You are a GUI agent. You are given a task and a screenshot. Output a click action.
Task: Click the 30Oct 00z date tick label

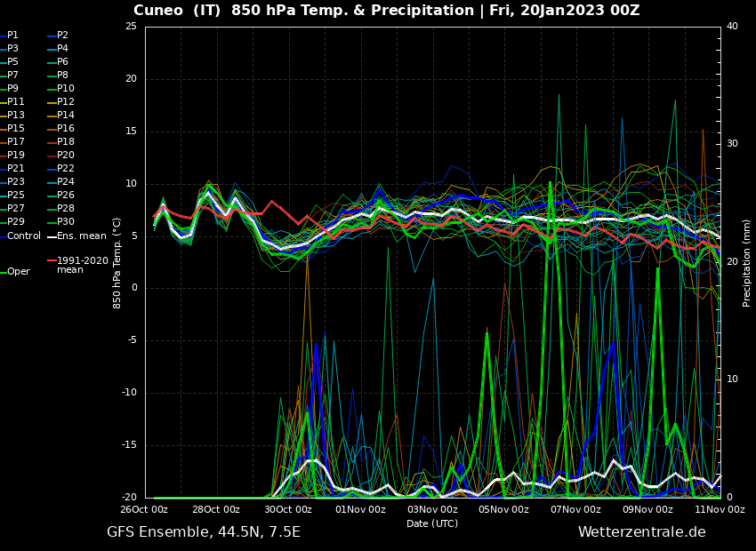coord(288,510)
